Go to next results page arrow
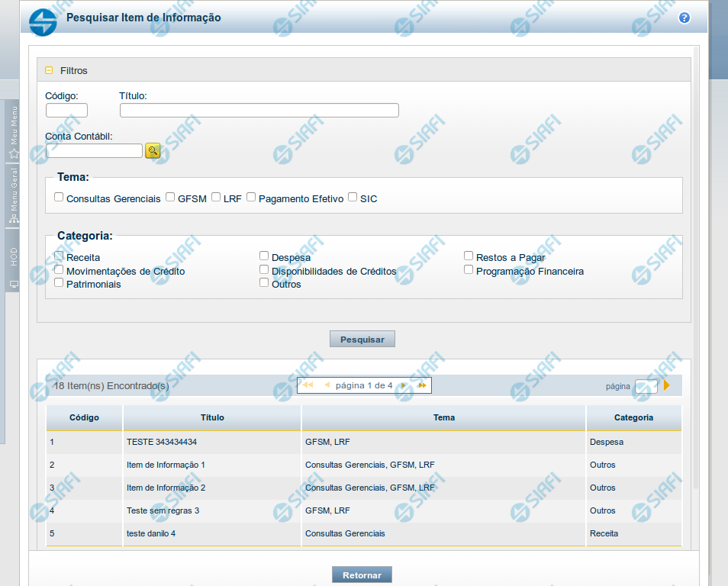Screen dimensions: 728x586 (x=404, y=385)
